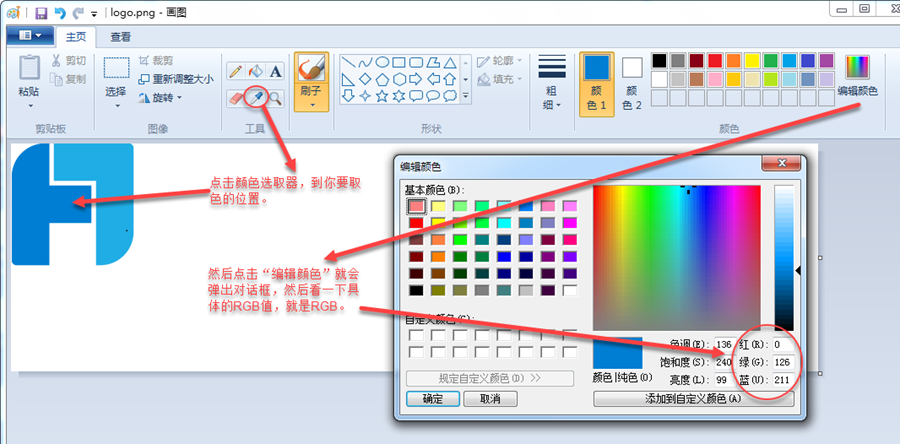Click Cancel (取消) in Edit Colors dialog

click(x=490, y=399)
